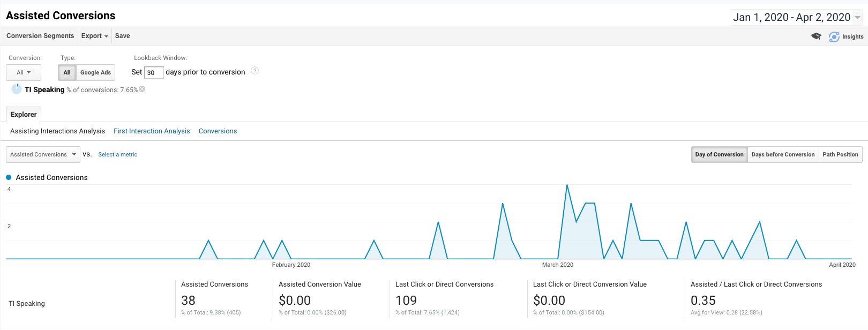Open the Conversions view link

tap(218, 131)
